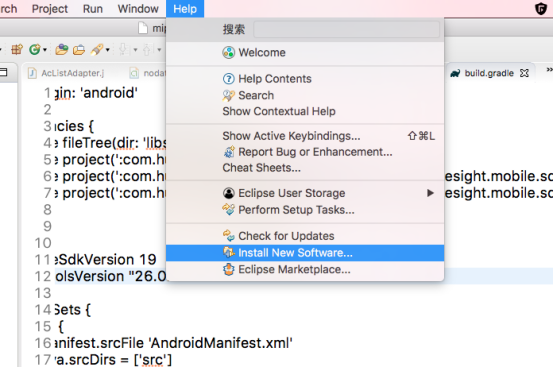Click the Eclipse User Storage person icon
This screenshot has width=554, height=368.
tap(229, 193)
